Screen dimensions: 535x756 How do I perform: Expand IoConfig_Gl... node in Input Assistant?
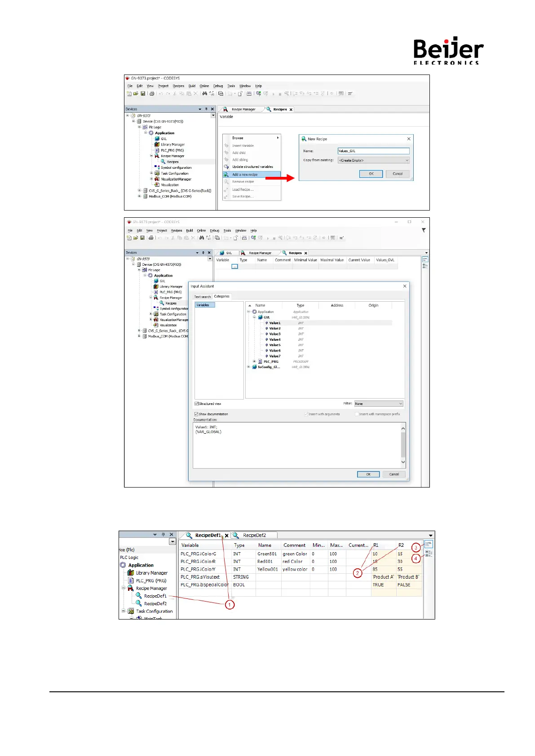click(x=248, y=367)
